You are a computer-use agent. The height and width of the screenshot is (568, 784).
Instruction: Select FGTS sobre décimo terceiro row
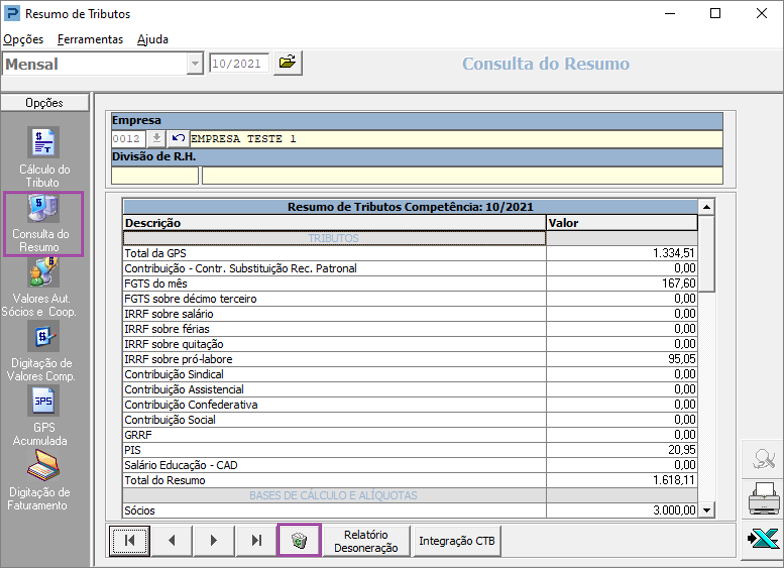(410, 298)
